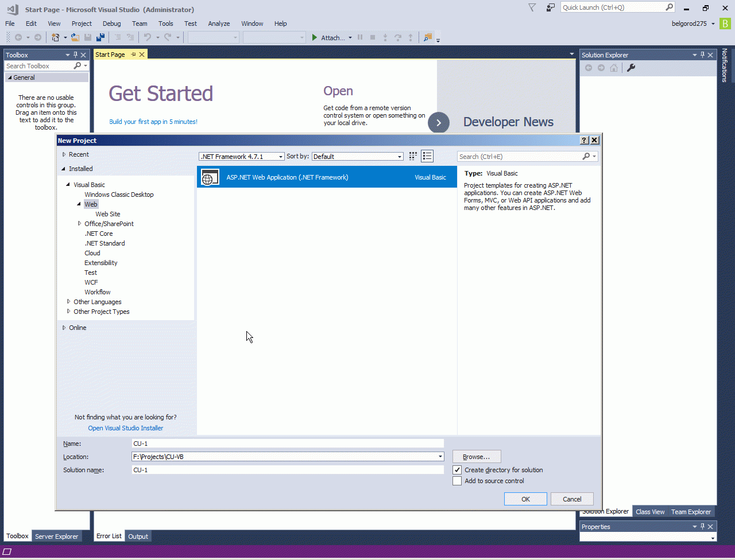The height and width of the screenshot is (560, 735).
Task: Open the Analyze menu
Action: (x=219, y=24)
